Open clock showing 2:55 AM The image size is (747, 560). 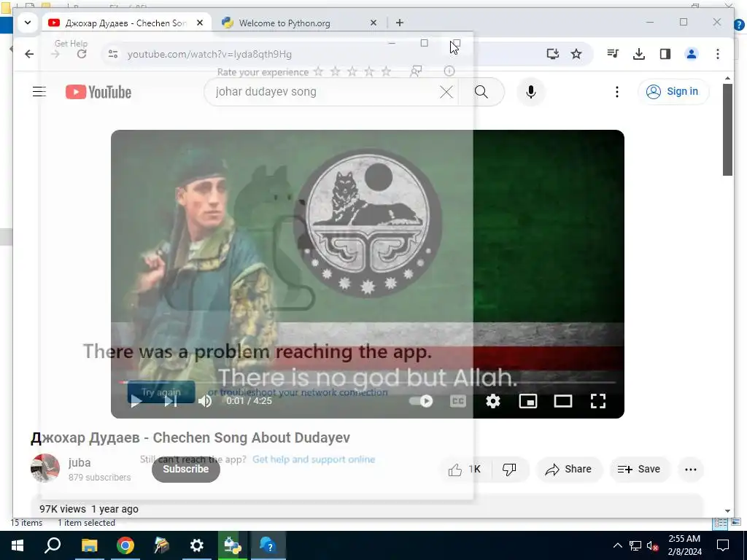tap(684, 545)
